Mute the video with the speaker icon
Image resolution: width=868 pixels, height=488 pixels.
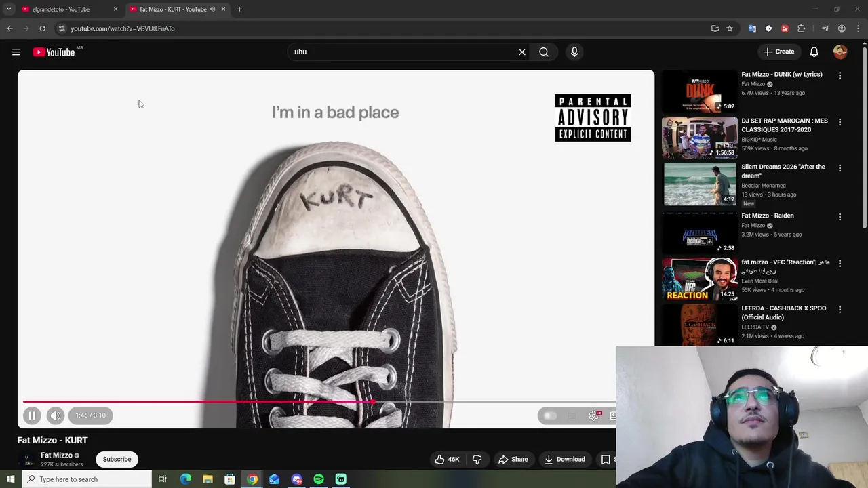pyautogui.click(x=56, y=415)
